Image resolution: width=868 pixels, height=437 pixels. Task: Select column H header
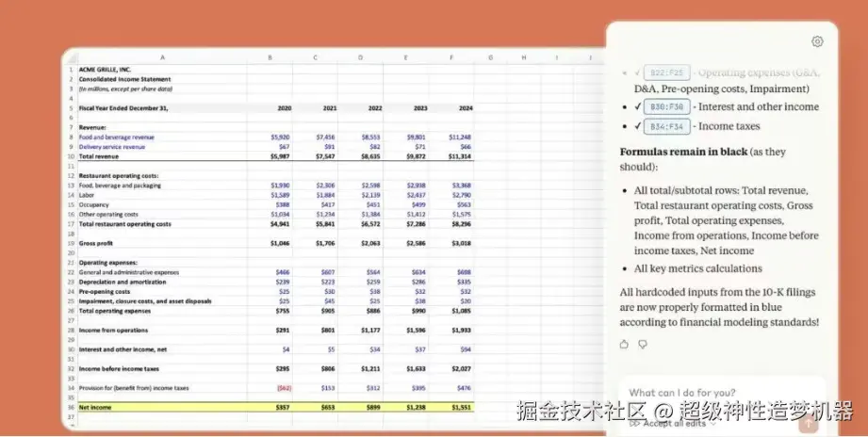point(524,57)
